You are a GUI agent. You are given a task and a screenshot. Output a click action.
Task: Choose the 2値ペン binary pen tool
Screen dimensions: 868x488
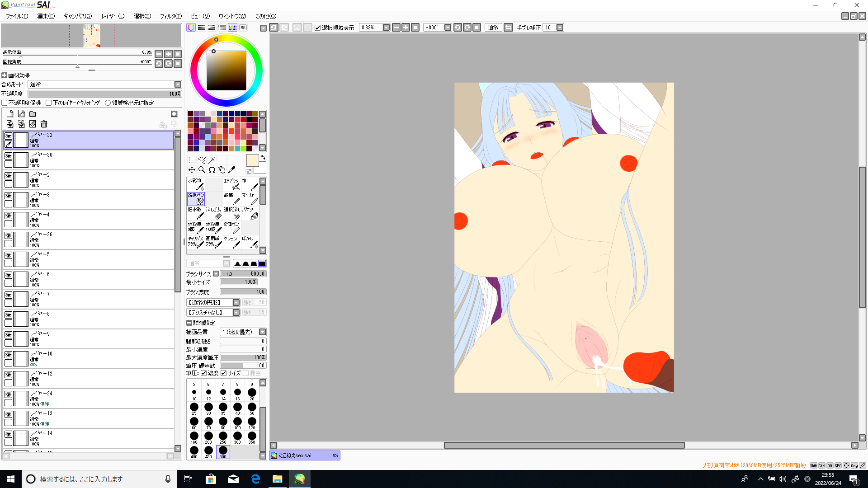(232, 228)
